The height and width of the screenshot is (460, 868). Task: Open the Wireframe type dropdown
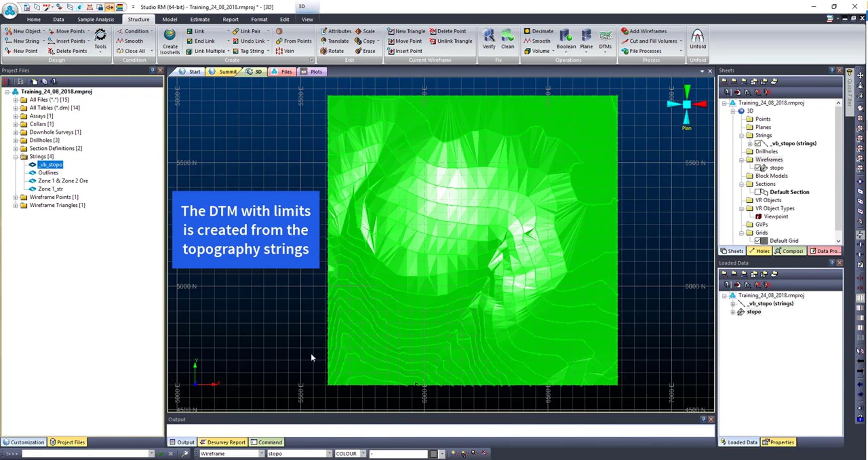click(261, 453)
